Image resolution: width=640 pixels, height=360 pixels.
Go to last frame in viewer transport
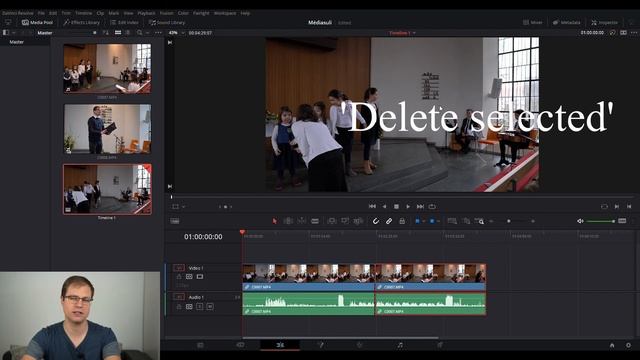[420, 207]
